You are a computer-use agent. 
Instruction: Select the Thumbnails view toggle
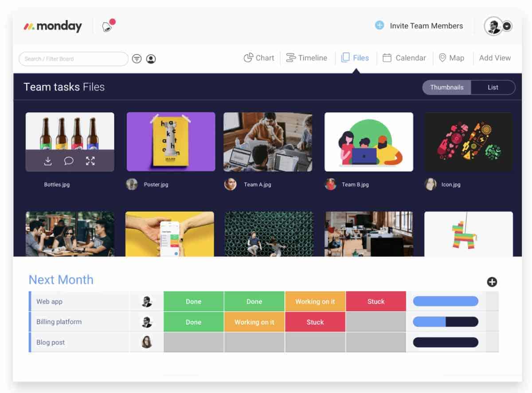click(446, 87)
